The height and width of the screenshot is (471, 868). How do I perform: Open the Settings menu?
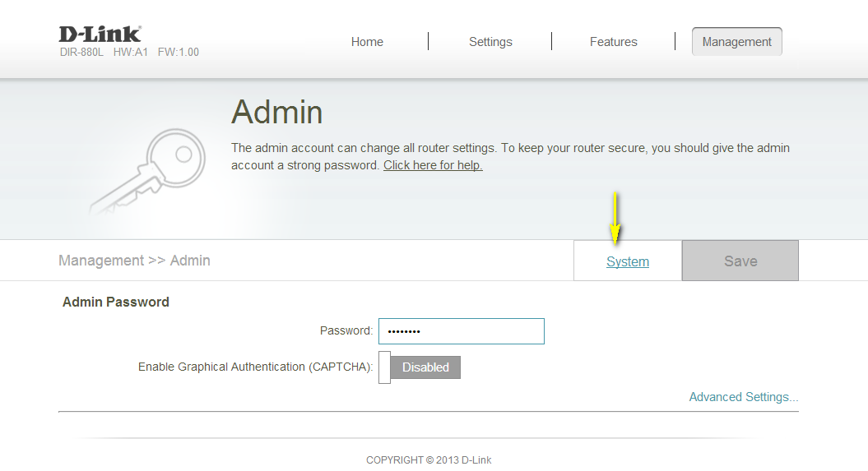(x=490, y=42)
